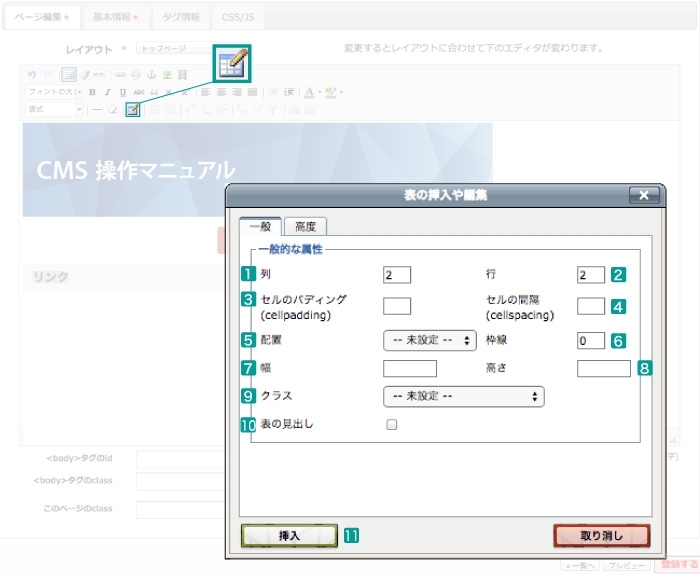Click the insert link chain icon
This screenshot has height=575, width=700.
coord(120,75)
